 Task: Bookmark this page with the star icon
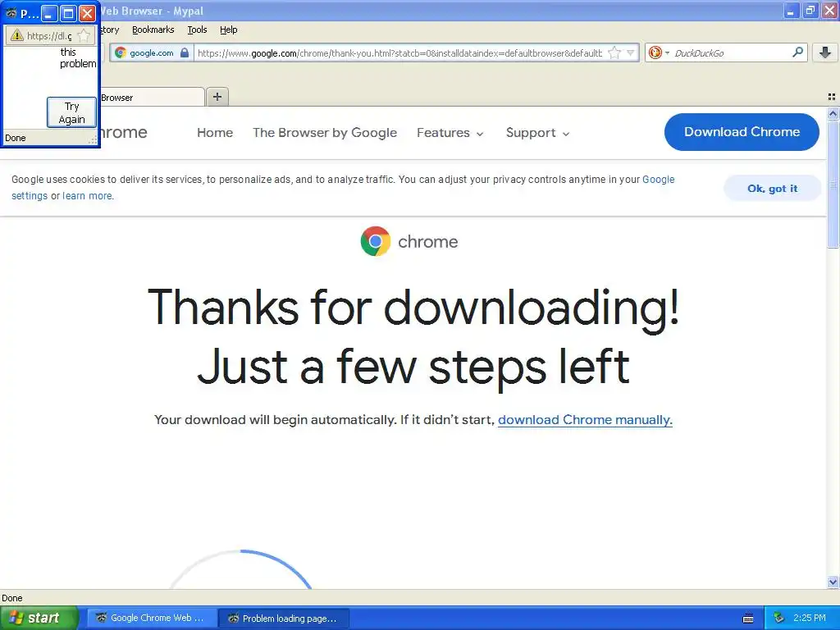615,52
